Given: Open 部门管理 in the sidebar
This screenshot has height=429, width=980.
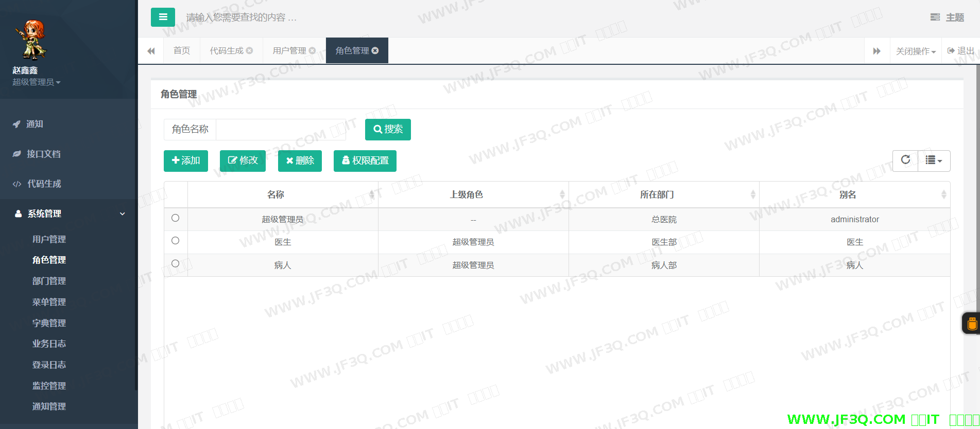Looking at the screenshot, I should (x=49, y=281).
